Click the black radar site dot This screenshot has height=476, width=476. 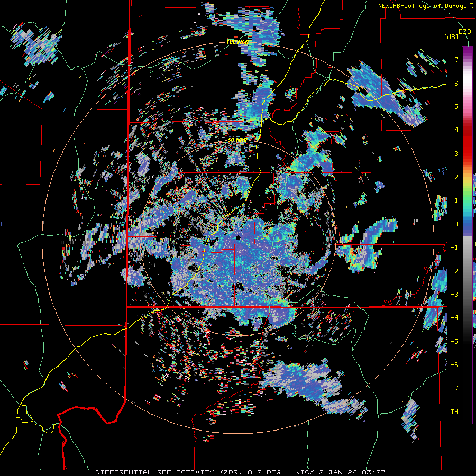click(239, 237)
